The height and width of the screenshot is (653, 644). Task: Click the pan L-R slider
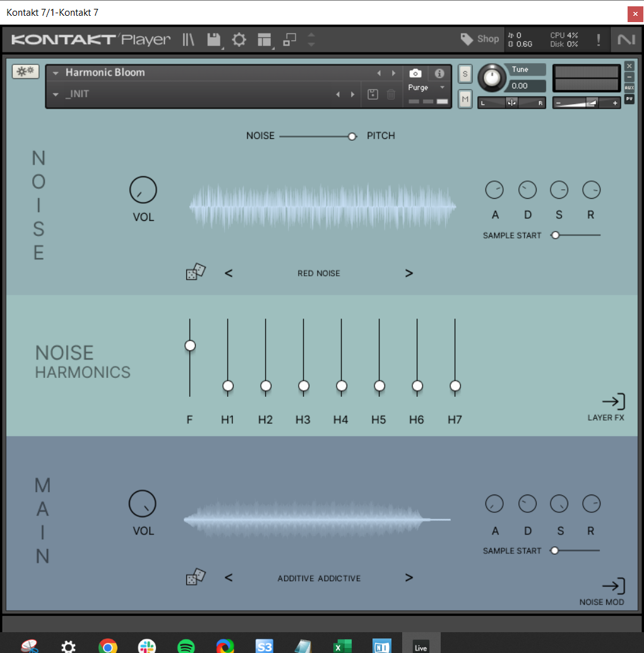tap(511, 102)
